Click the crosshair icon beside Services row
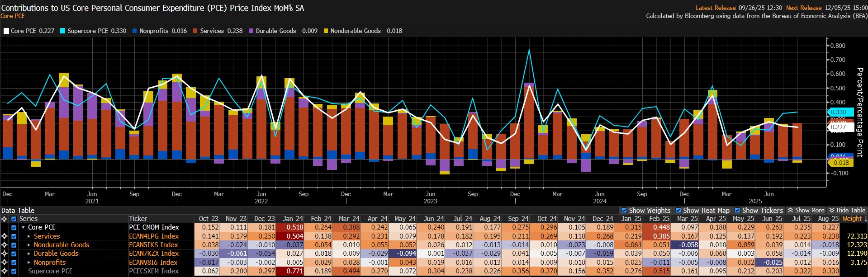Screen dimensions: 868x277 click(5, 236)
